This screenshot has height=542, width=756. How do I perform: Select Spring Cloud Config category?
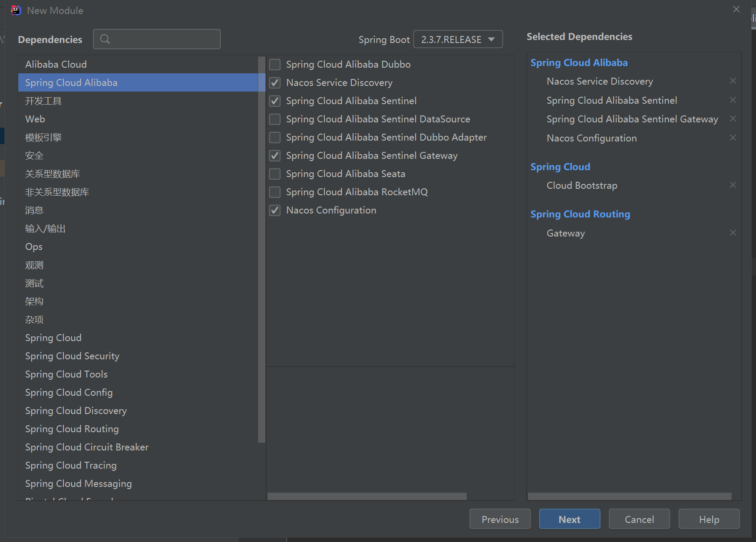[138, 392]
